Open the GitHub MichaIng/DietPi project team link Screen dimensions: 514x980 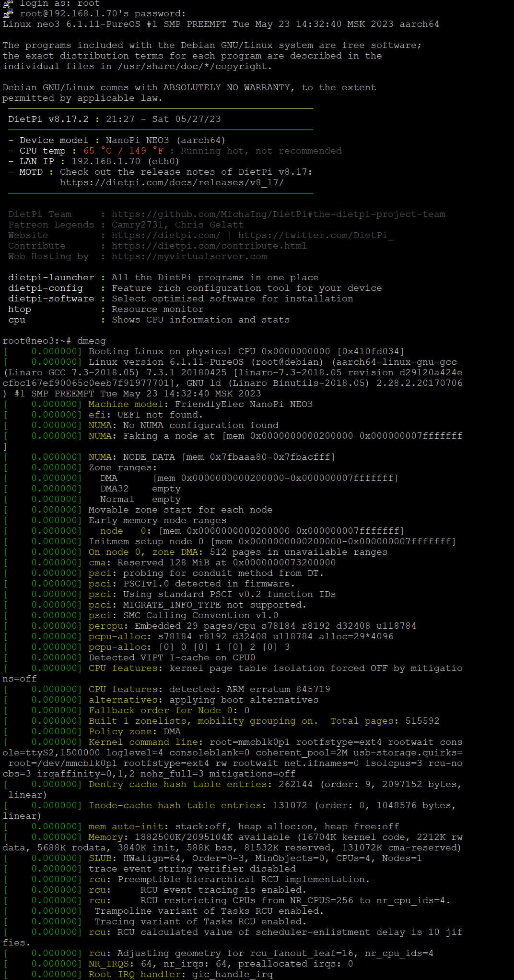(x=279, y=214)
